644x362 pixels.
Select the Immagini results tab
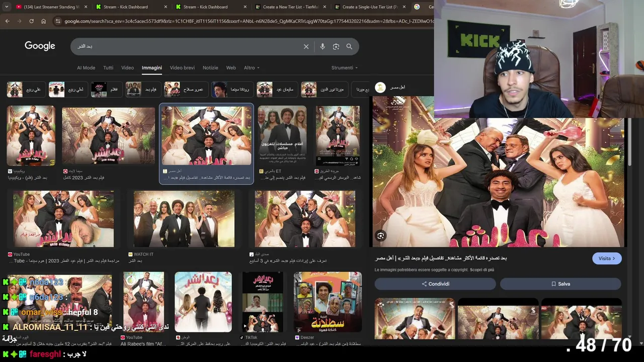coord(152,68)
